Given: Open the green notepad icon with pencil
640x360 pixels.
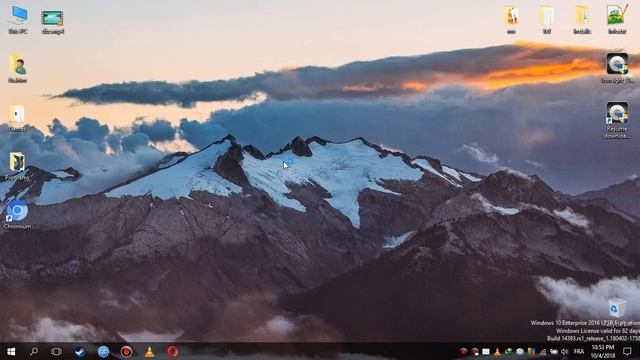Looking at the screenshot, I should click(617, 19).
